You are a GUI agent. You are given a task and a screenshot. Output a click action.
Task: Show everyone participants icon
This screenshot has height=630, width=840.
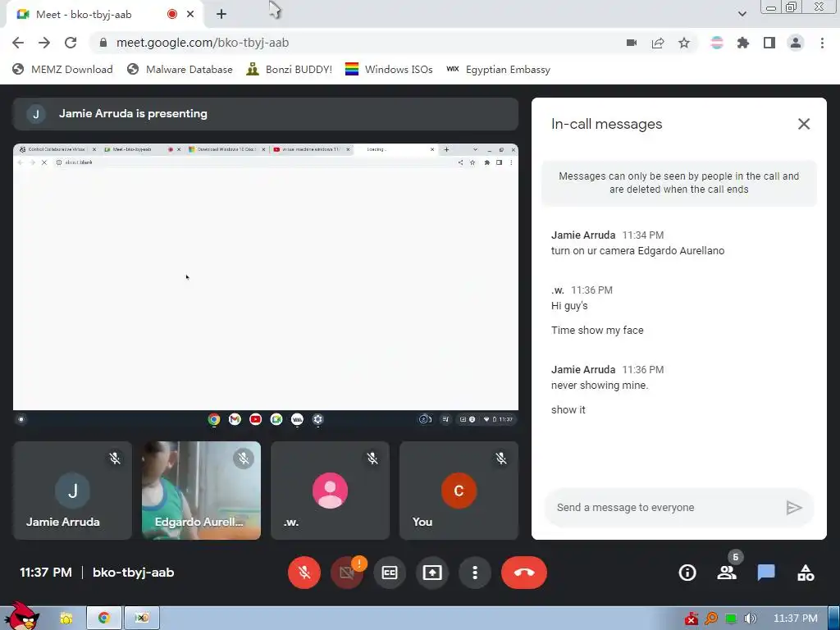(x=727, y=573)
